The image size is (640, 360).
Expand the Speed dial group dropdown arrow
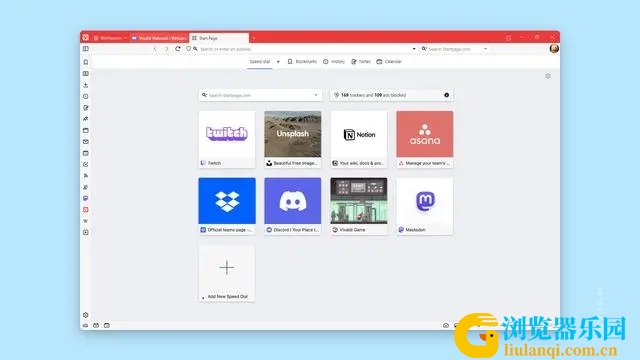click(278, 62)
